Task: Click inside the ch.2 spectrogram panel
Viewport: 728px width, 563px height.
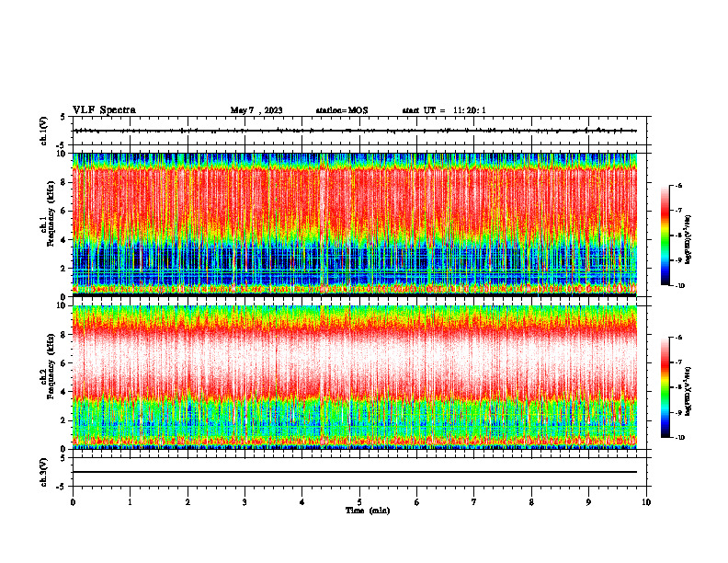Action: pos(355,377)
